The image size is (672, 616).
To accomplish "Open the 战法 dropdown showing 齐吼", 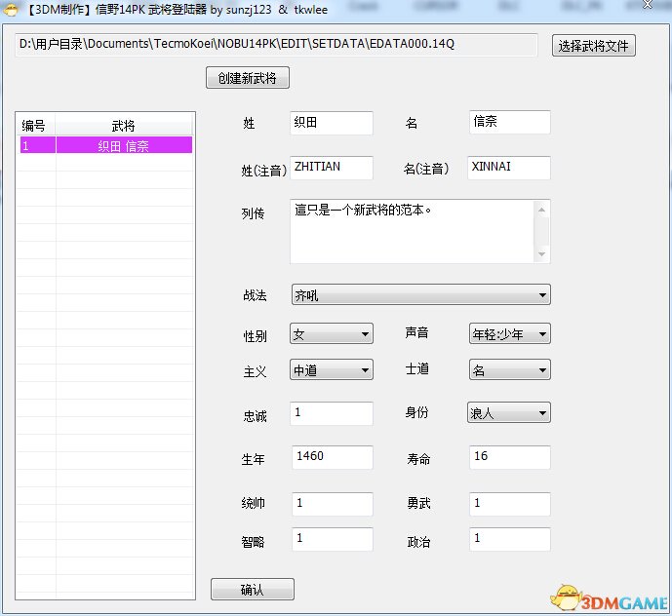I will (x=419, y=294).
